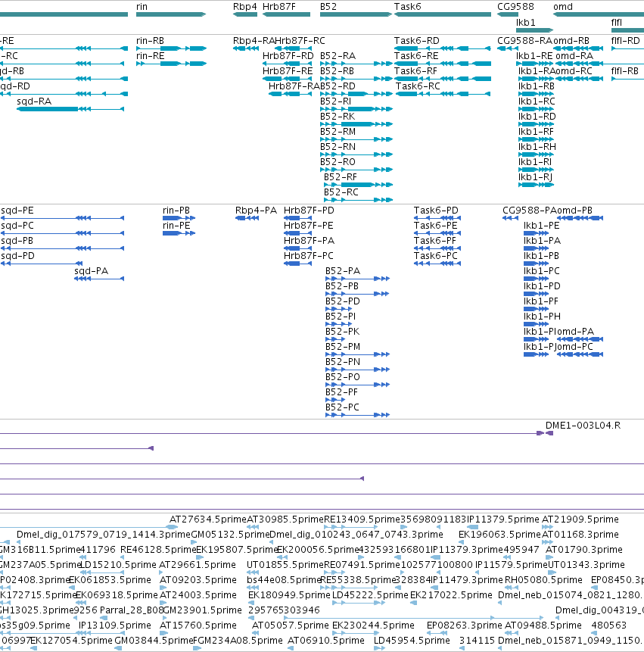644x652 pixels.
Task: Select protein rin-PB
Action: pos(179,218)
